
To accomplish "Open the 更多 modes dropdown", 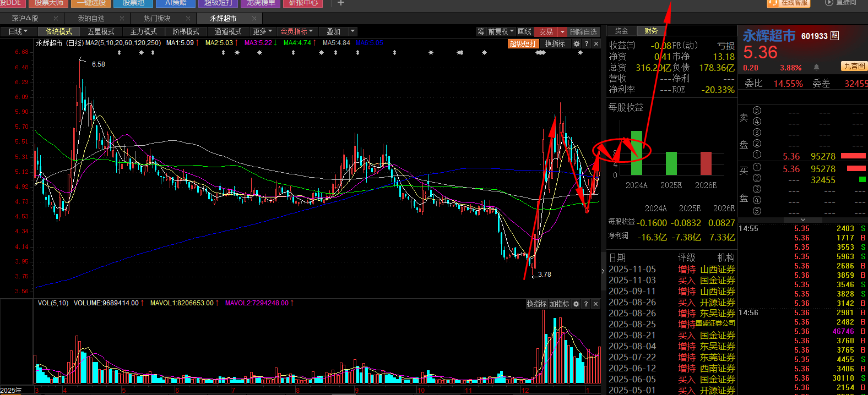I will [262, 31].
